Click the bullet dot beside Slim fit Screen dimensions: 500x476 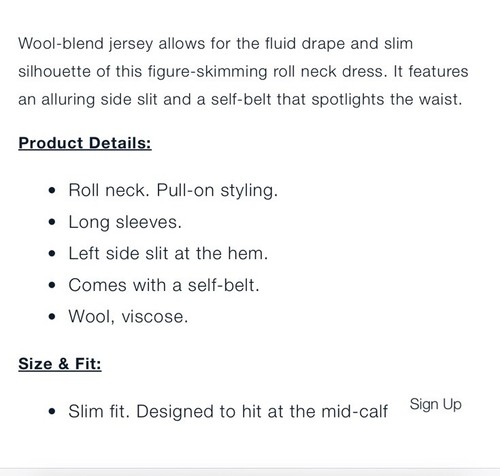pos(52,411)
